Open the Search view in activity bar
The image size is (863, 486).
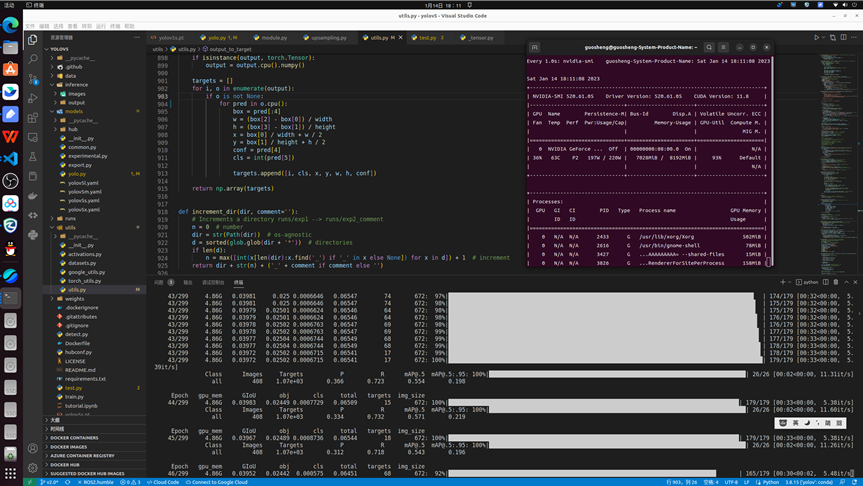33,59
